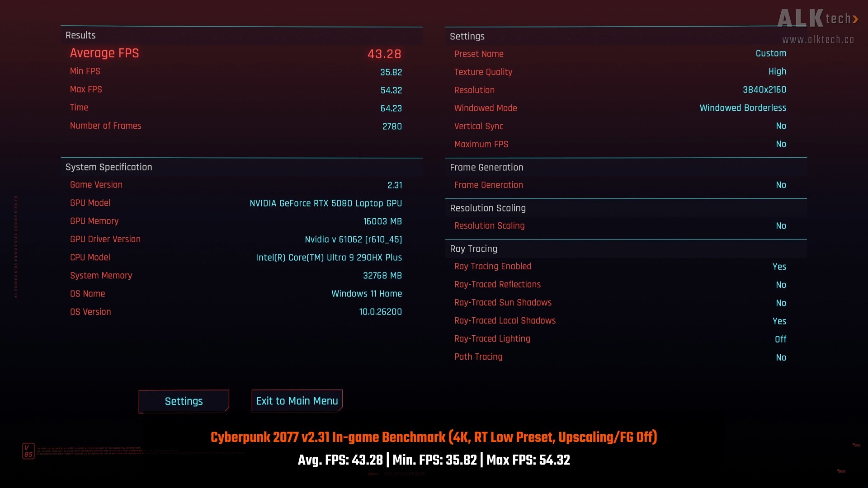This screenshot has width=868, height=488.
Task: Click the Min FPS value 35.82
Action: tap(391, 72)
